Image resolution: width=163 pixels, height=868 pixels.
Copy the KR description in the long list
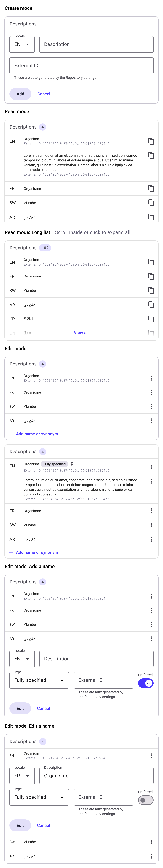click(151, 319)
